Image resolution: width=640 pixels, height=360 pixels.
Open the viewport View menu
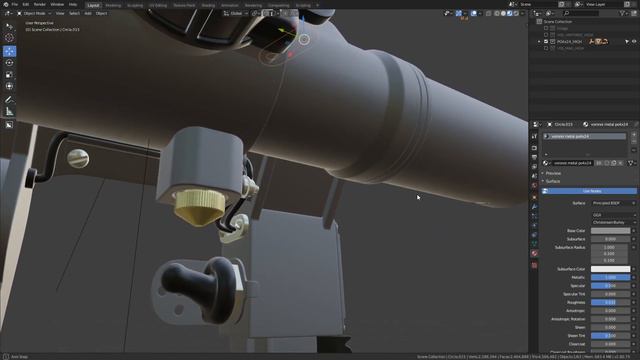click(x=60, y=13)
